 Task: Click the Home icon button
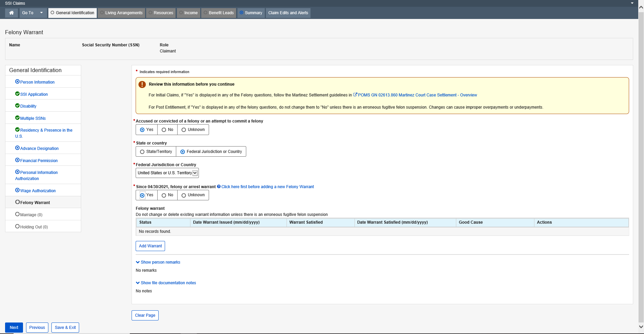[11, 13]
